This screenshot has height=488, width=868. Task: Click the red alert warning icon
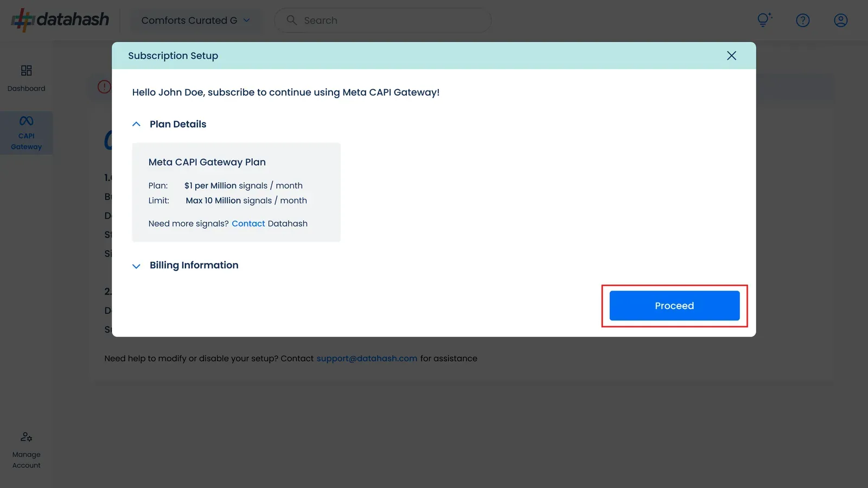104,87
